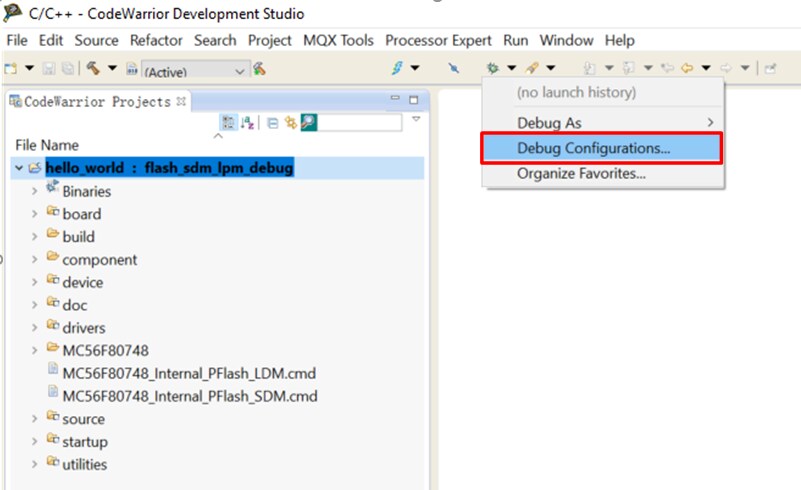The width and height of the screenshot is (801, 490).
Task: Click the build hammer icon
Action: tap(92, 68)
